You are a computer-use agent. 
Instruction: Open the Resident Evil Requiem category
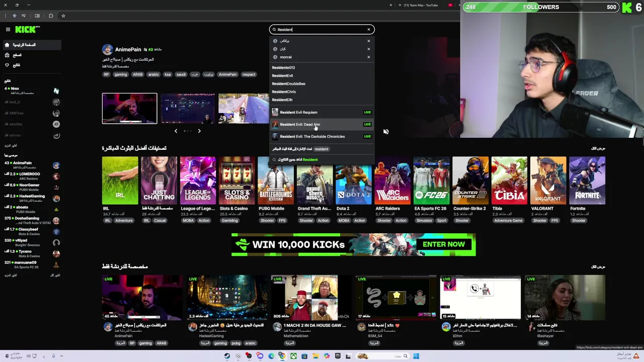[x=322, y=112]
